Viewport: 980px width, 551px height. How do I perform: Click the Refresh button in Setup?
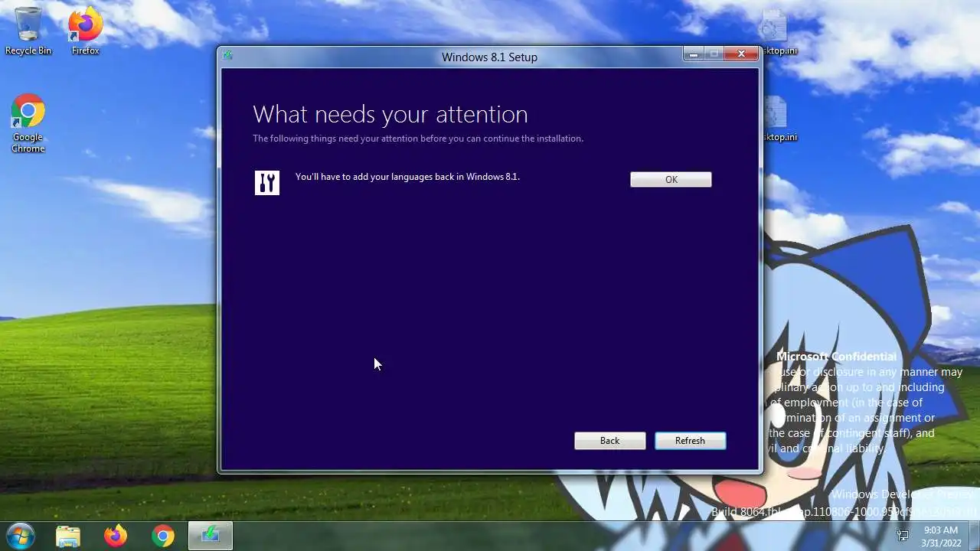690,441
